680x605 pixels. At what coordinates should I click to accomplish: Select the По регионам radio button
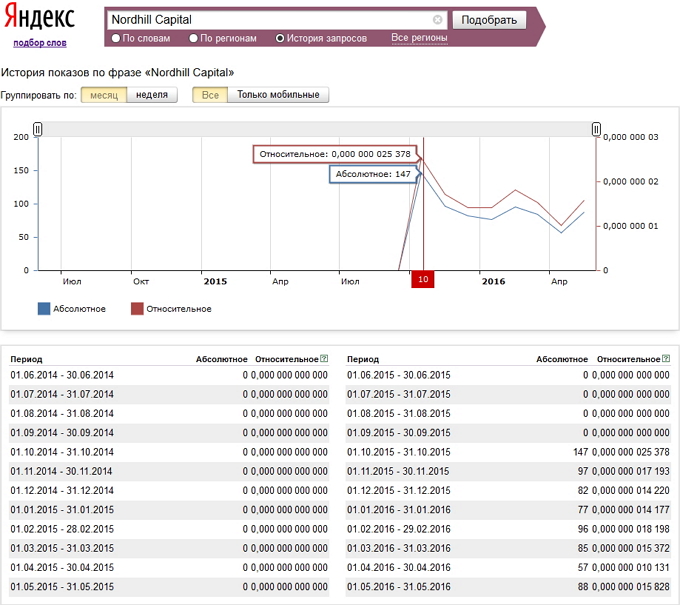(x=193, y=38)
